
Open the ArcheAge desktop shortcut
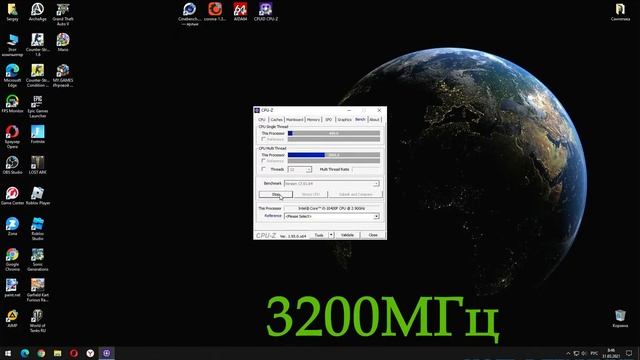(x=38, y=12)
